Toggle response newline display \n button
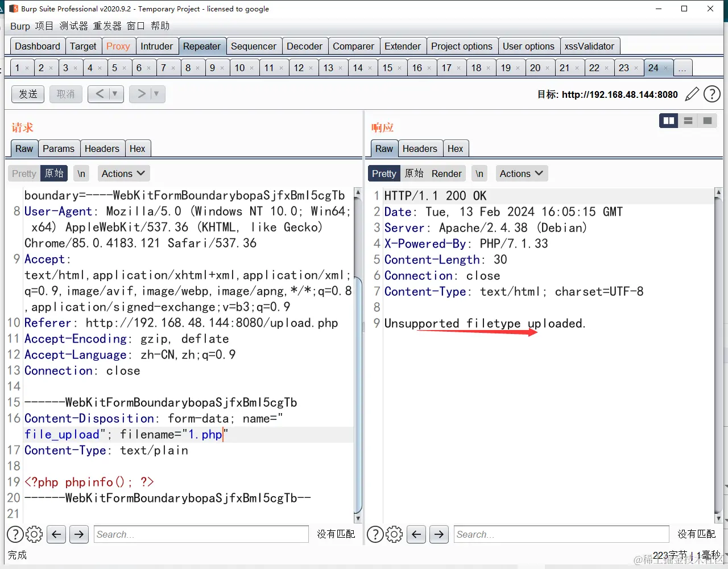 coord(479,174)
